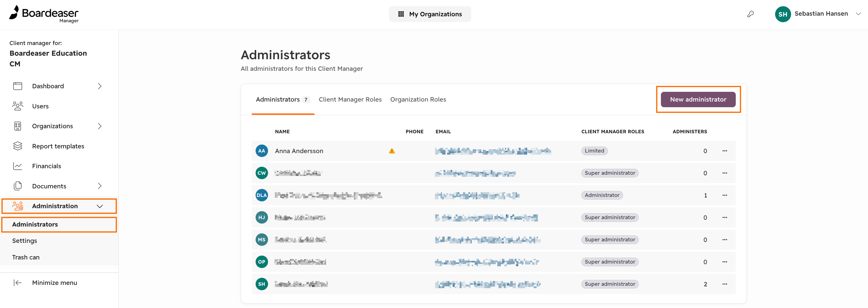Click the Minimize menu arrow icon
The width and height of the screenshot is (868, 308).
(x=17, y=283)
